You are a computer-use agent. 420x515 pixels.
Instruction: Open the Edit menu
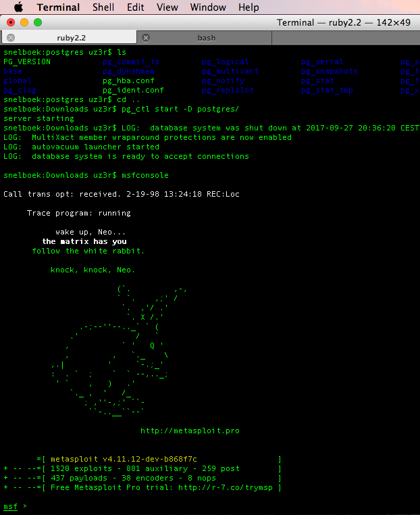coord(135,7)
